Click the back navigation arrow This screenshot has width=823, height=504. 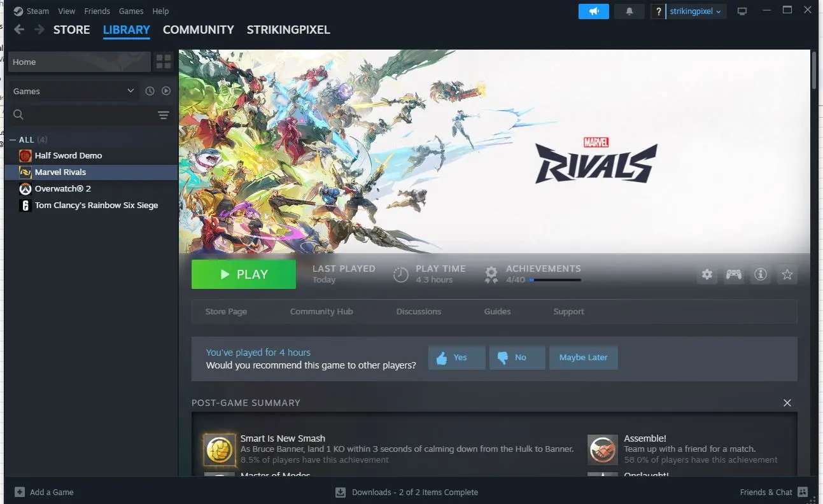(x=19, y=29)
